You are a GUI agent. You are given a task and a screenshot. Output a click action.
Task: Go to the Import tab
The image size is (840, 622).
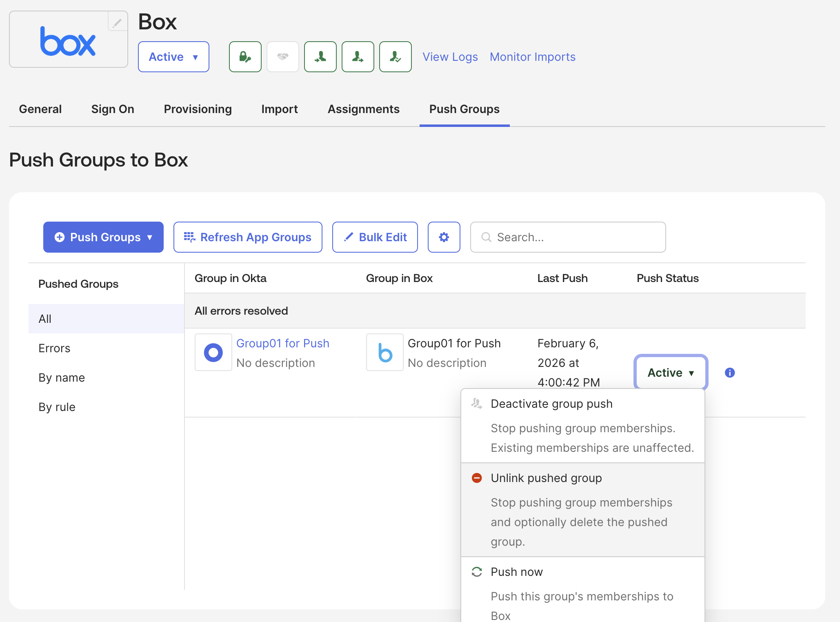click(279, 109)
